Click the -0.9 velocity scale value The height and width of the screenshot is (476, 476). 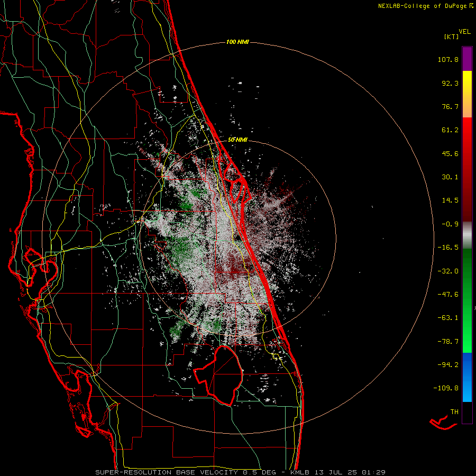[450, 224]
